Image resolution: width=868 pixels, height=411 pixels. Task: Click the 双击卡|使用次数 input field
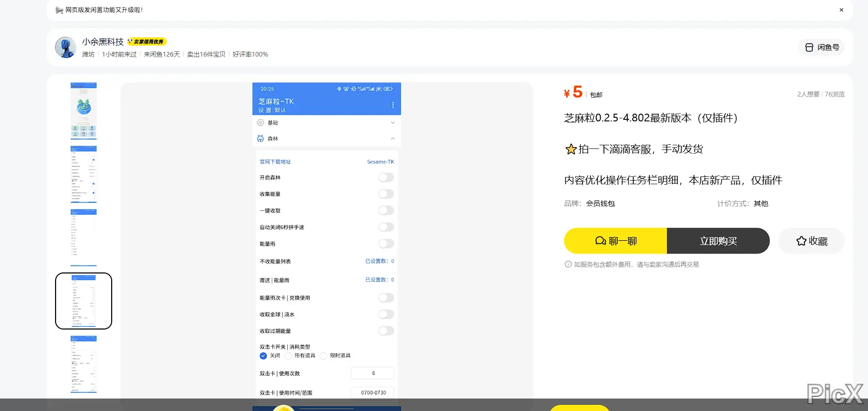click(372, 373)
